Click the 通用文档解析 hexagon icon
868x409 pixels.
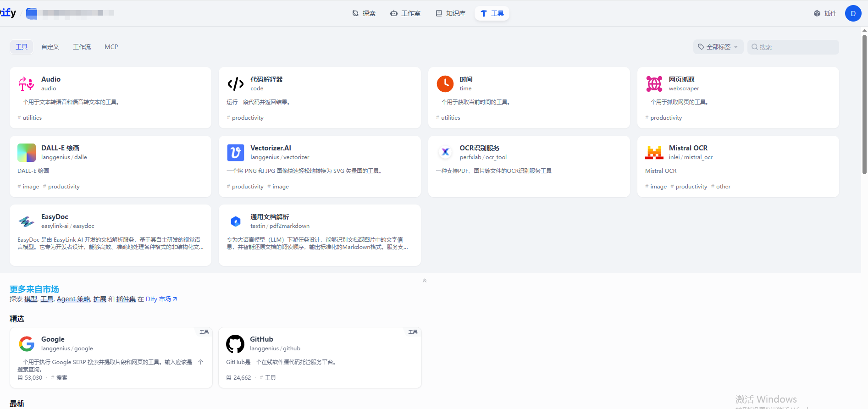tap(236, 221)
